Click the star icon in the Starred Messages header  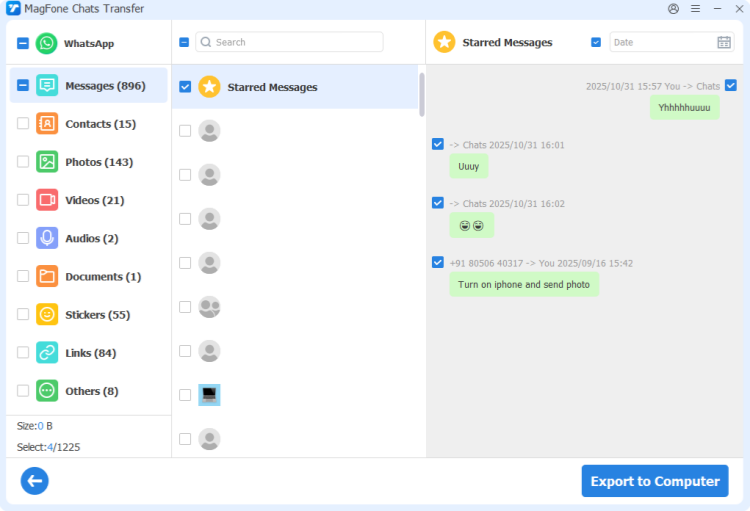444,42
